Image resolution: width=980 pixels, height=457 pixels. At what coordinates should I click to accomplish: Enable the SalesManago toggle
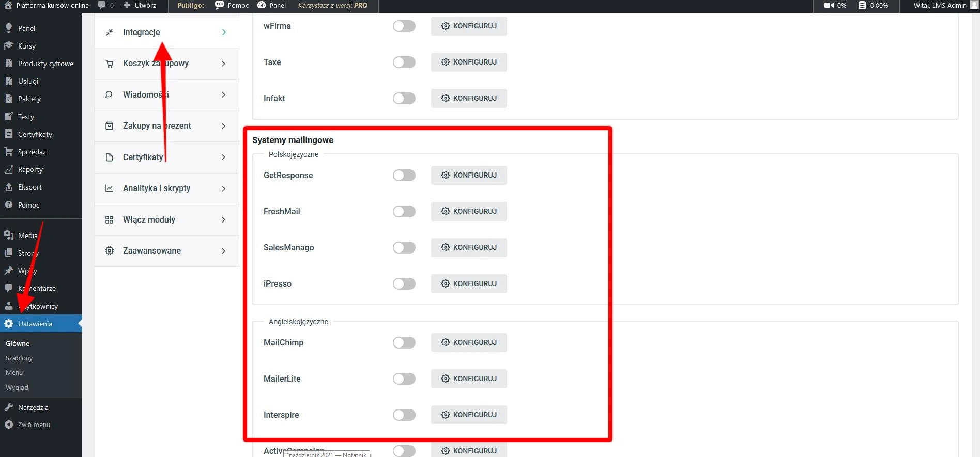tap(404, 247)
